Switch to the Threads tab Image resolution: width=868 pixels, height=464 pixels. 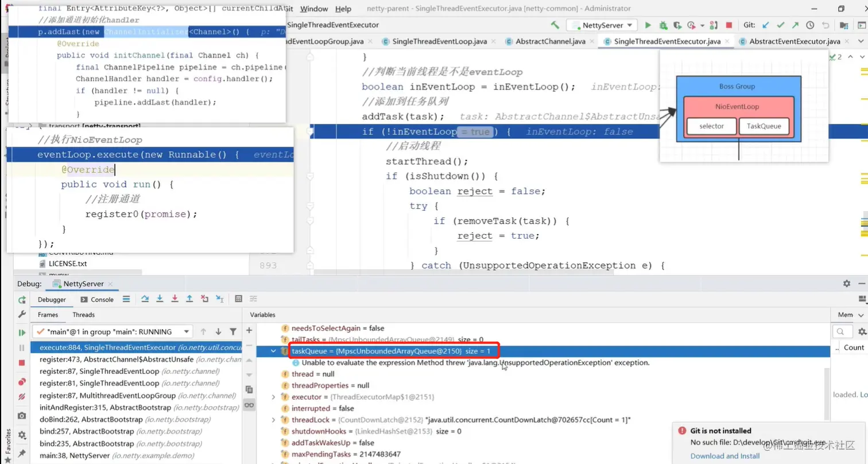coord(83,314)
